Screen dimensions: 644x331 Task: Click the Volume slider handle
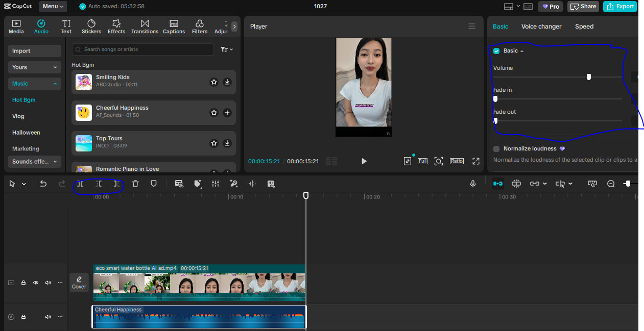pos(589,77)
